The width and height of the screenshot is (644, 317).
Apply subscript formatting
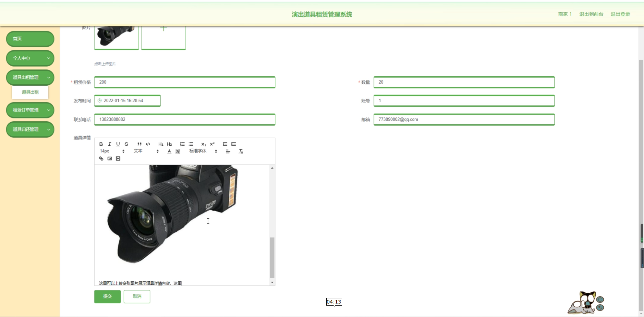pos(204,144)
